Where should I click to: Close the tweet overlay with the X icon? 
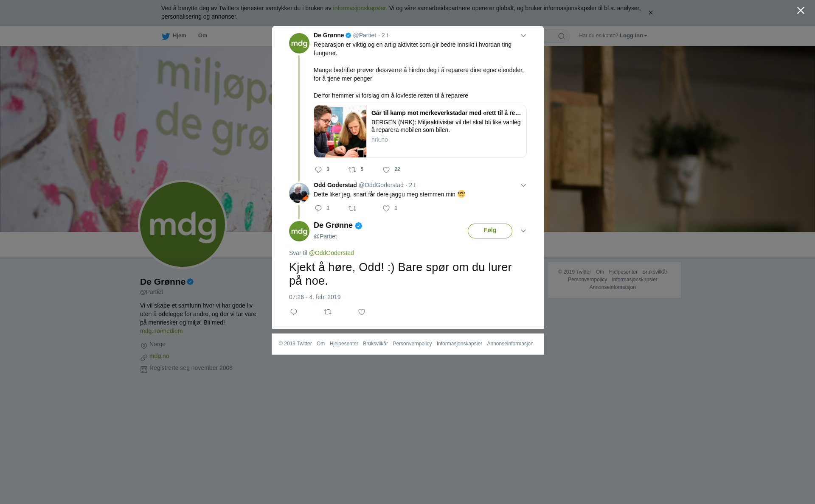coord(801,11)
